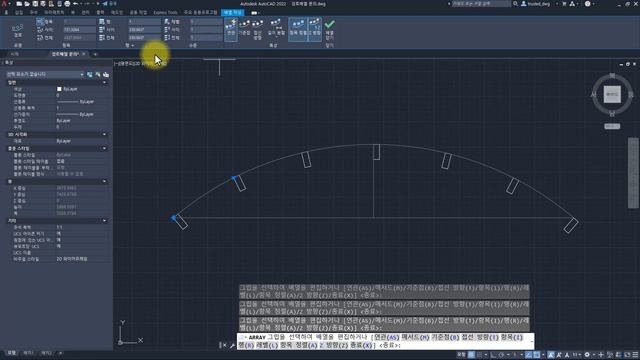The image size is (640, 360).
Task: Click the Plot/Print icon in quick access toolbar
Action: 67,4
